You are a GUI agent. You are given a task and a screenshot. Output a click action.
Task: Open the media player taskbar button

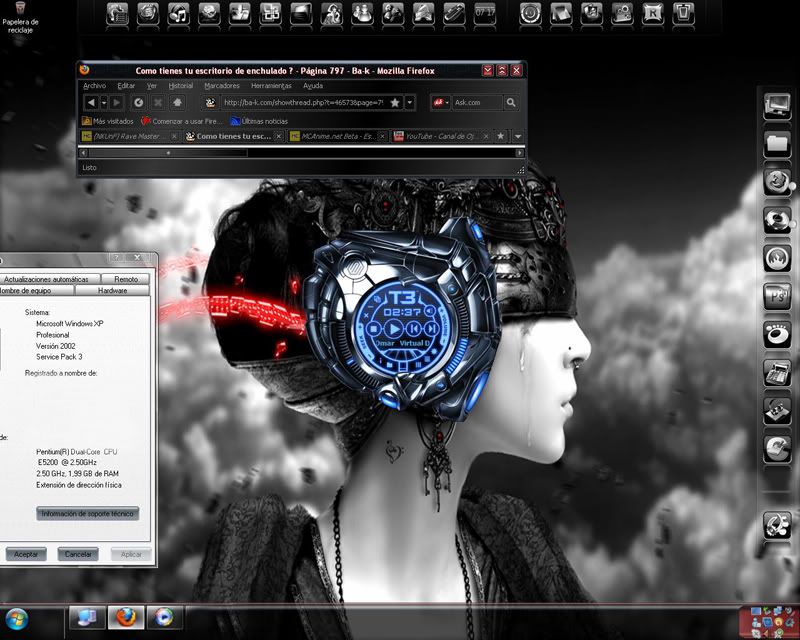tap(164, 617)
